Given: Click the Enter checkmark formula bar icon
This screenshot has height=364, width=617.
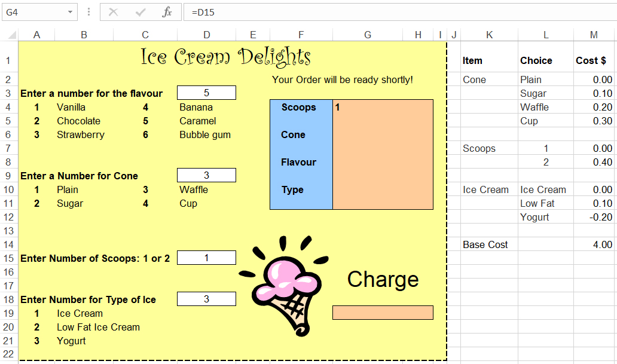Looking at the screenshot, I should tap(140, 12).
